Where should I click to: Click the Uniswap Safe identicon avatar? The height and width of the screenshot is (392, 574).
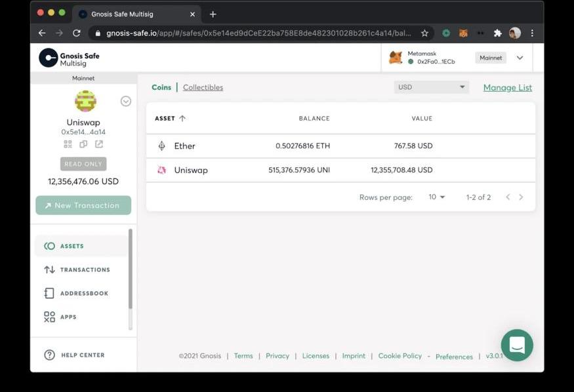tap(85, 101)
